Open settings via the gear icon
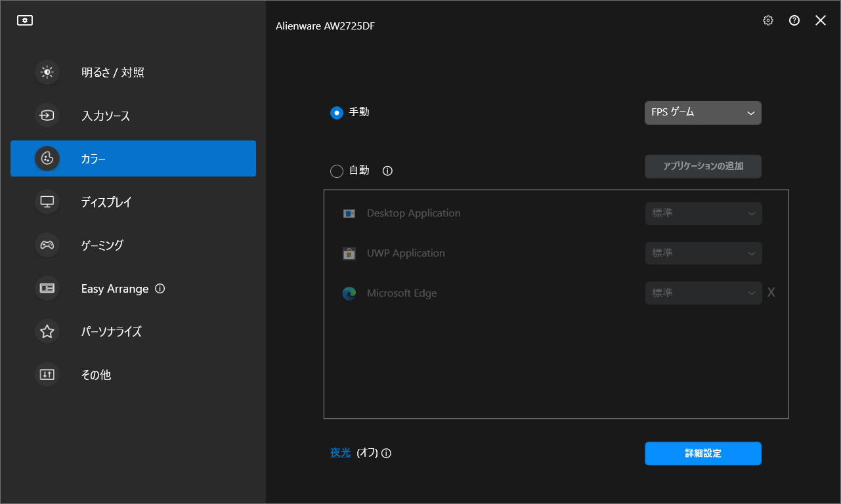Image resolution: width=841 pixels, height=504 pixels. coord(768,20)
